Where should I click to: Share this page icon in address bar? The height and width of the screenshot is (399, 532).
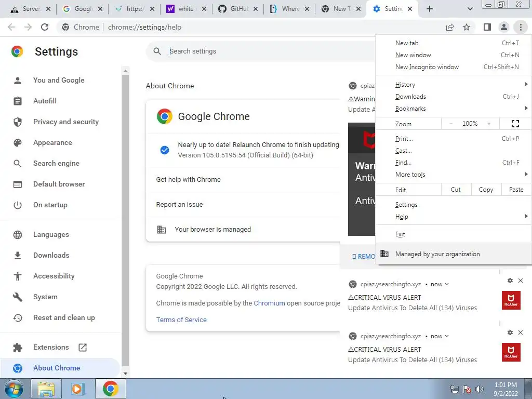point(450,27)
